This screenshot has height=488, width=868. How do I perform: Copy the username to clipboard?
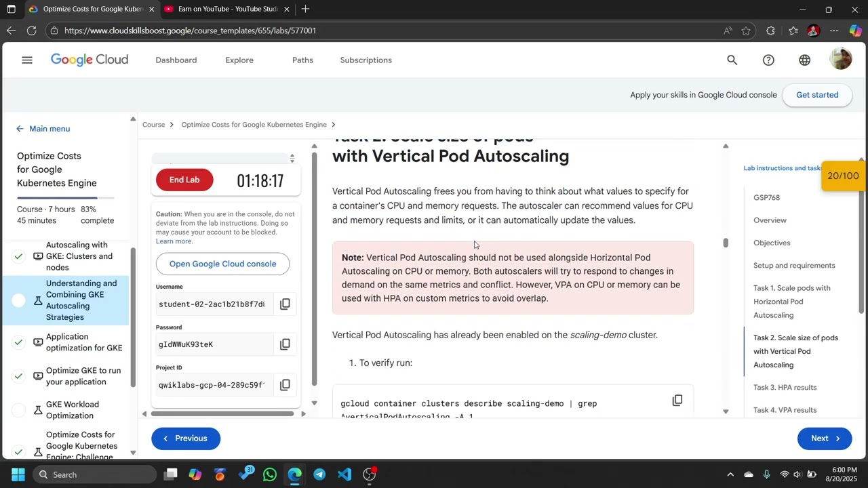point(285,304)
